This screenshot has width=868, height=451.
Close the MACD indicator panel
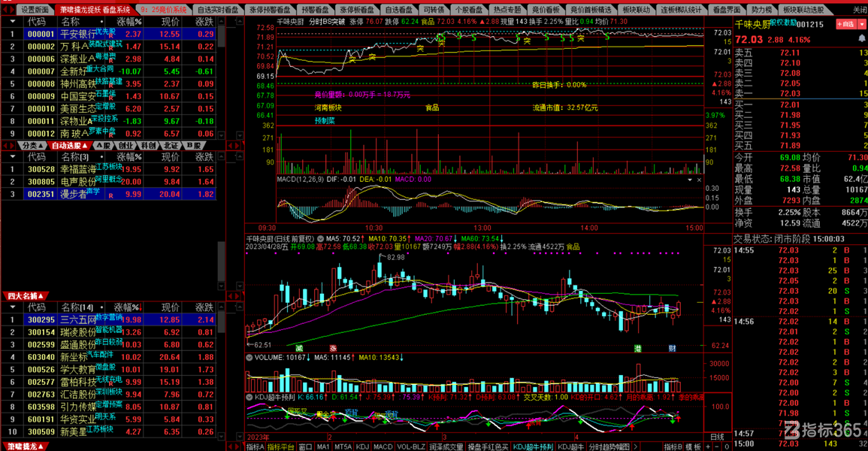pos(699,180)
